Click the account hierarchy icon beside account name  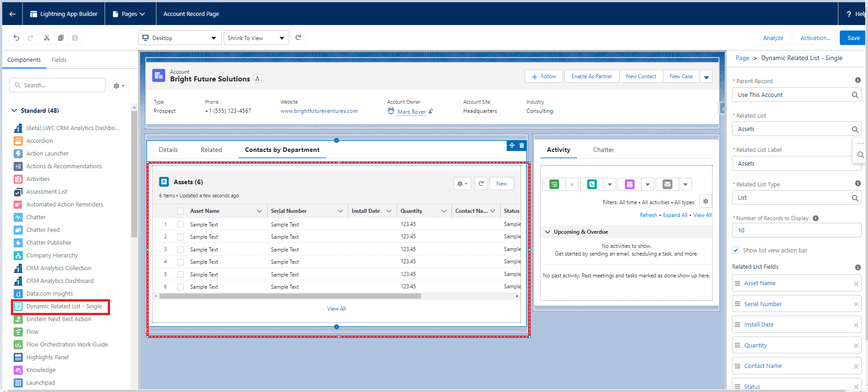point(257,79)
